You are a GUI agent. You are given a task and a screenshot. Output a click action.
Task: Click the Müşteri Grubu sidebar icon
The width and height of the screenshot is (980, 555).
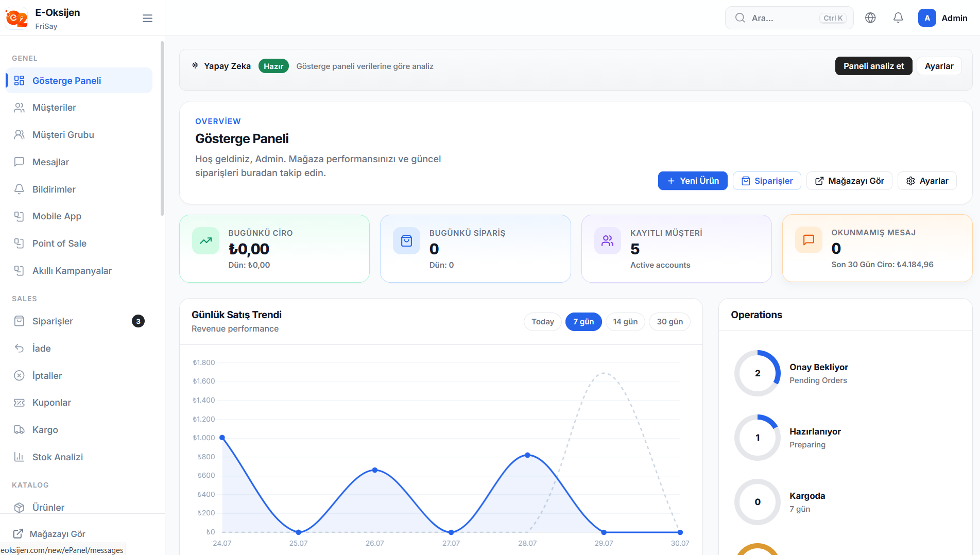(19, 135)
